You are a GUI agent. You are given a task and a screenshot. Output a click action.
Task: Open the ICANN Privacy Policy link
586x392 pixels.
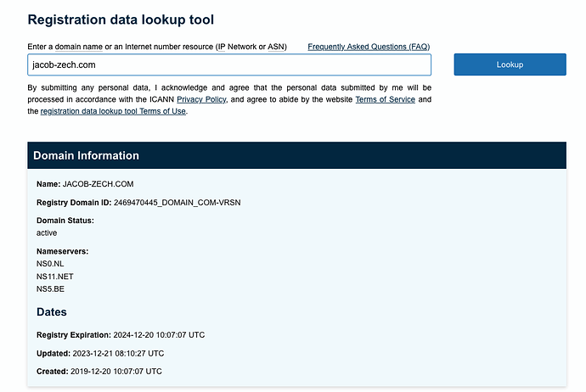pos(201,99)
